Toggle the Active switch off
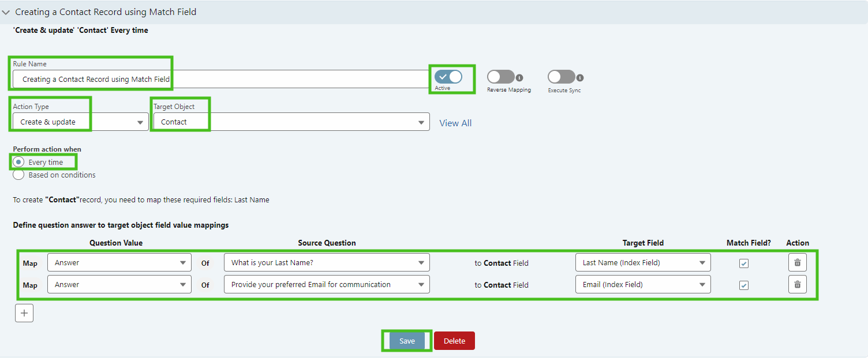868x358 pixels. pos(448,77)
